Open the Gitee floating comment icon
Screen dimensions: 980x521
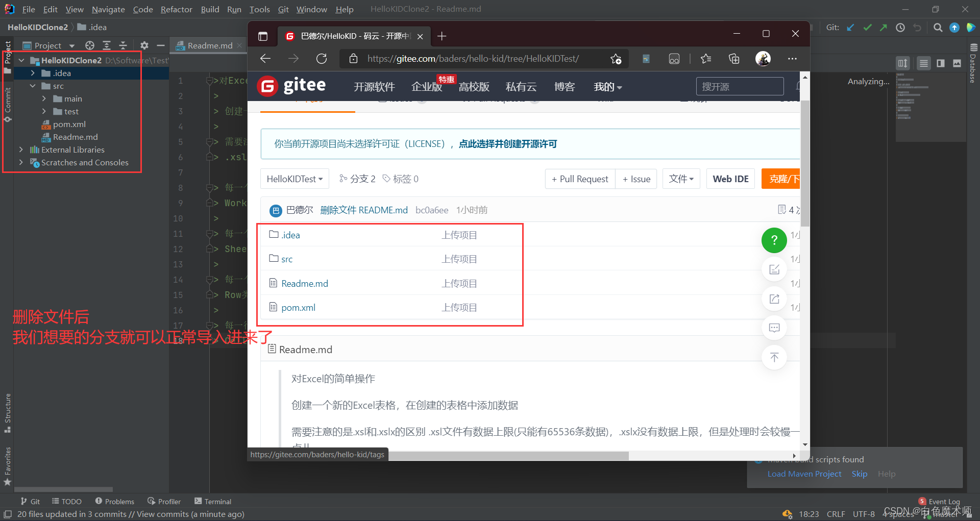pyautogui.click(x=774, y=328)
